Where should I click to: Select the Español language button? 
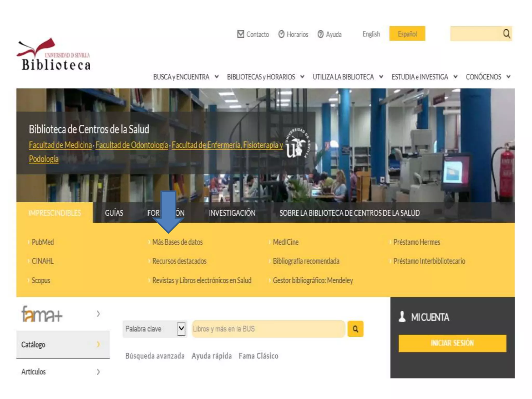(x=407, y=34)
